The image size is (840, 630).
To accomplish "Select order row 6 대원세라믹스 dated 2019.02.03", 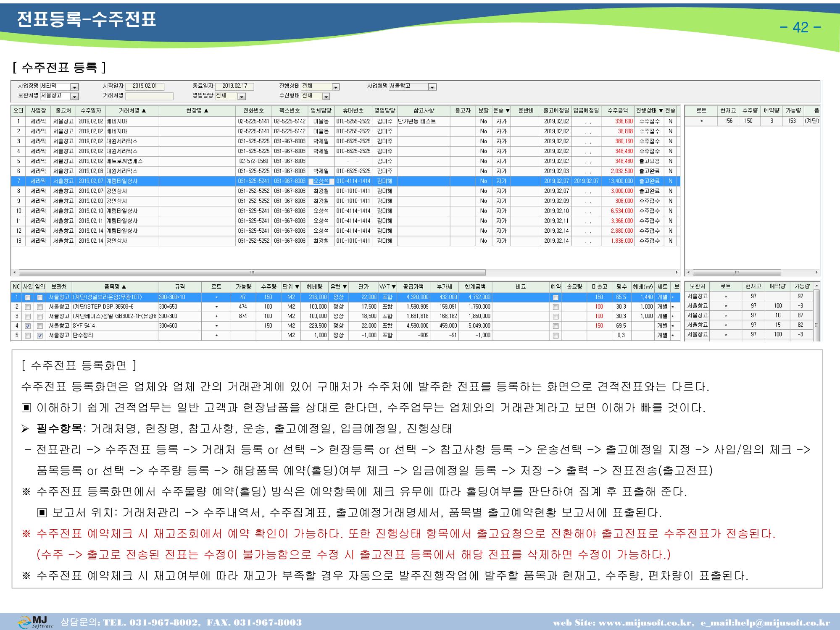I will pyautogui.click(x=345, y=171).
